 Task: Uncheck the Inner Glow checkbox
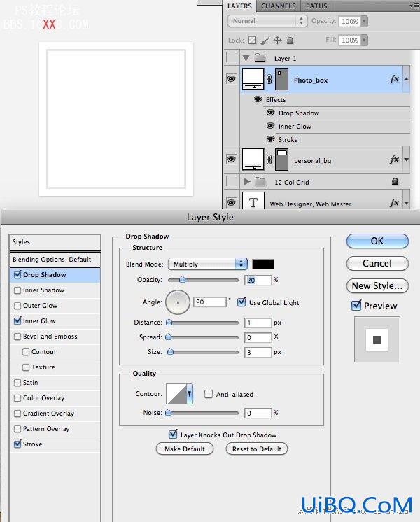(x=17, y=321)
